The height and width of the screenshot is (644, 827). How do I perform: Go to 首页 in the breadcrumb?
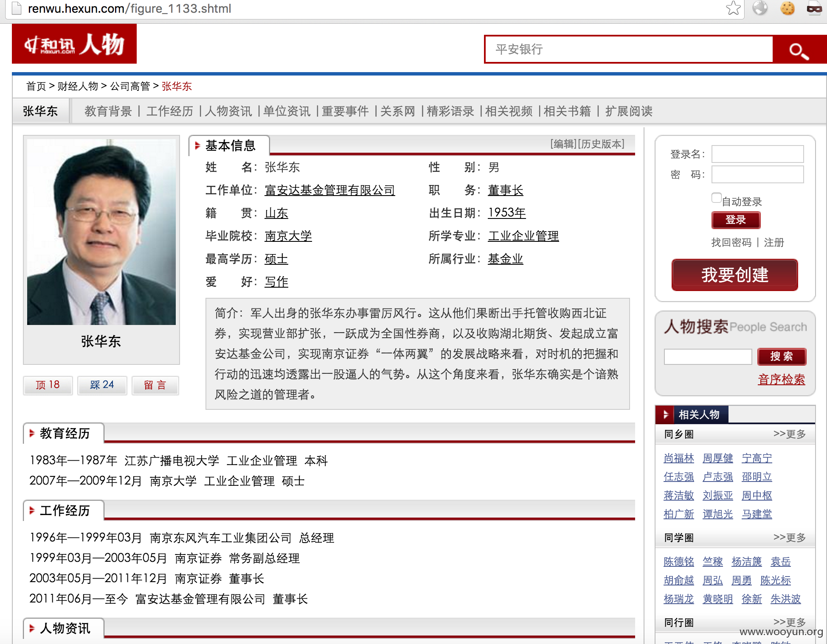pyautogui.click(x=36, y=86)
